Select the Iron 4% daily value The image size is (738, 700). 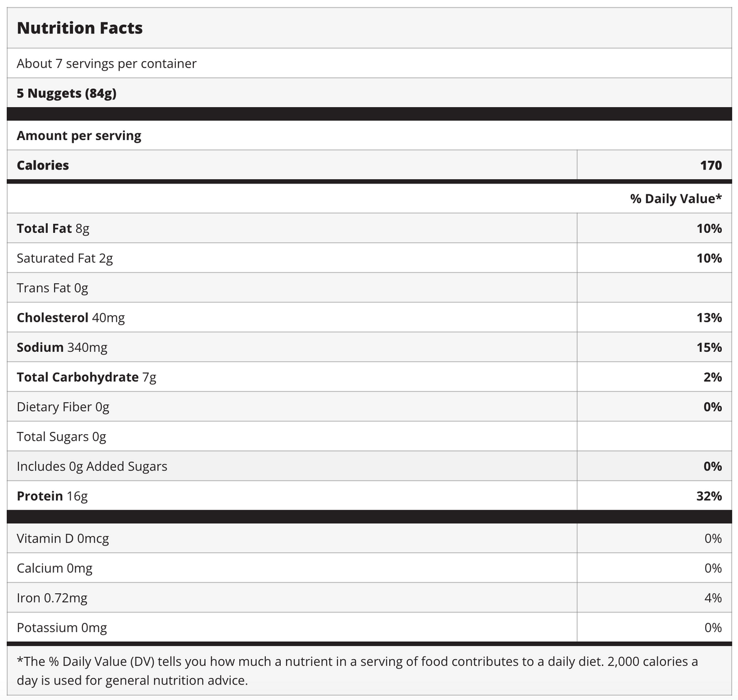[713, 598]
